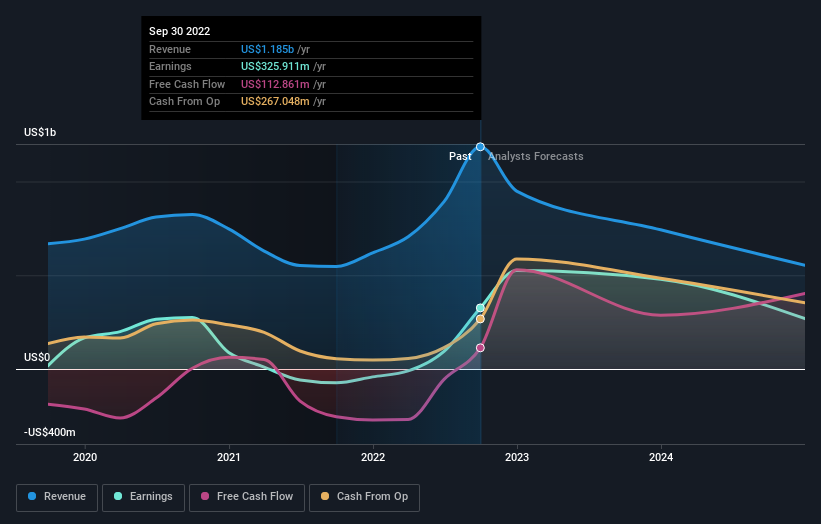The height and width of the screenshot is (524, 821).
Task: Click the orange Cash From Op data point
Action: click(x=480, y=319)
